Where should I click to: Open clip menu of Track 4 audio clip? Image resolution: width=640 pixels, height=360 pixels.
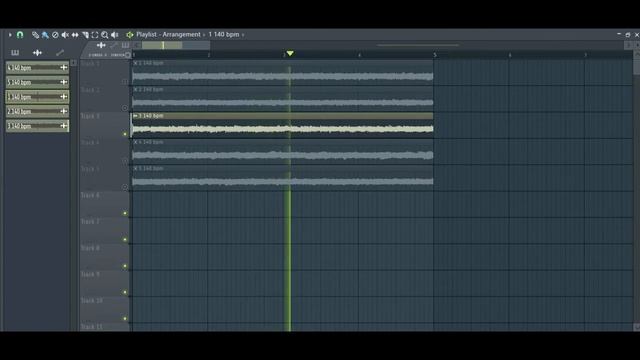(136, 142)
